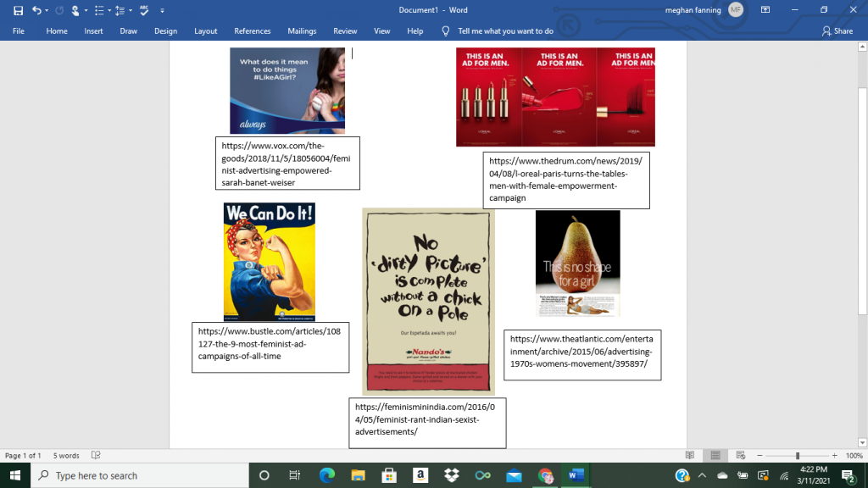
Task: Open Task View on taskbar
Action: 294,475
